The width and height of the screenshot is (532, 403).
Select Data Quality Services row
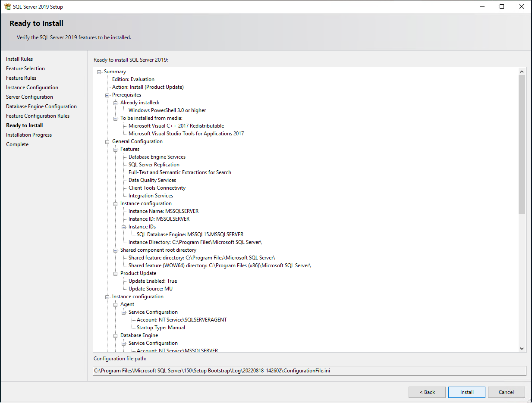152,180
